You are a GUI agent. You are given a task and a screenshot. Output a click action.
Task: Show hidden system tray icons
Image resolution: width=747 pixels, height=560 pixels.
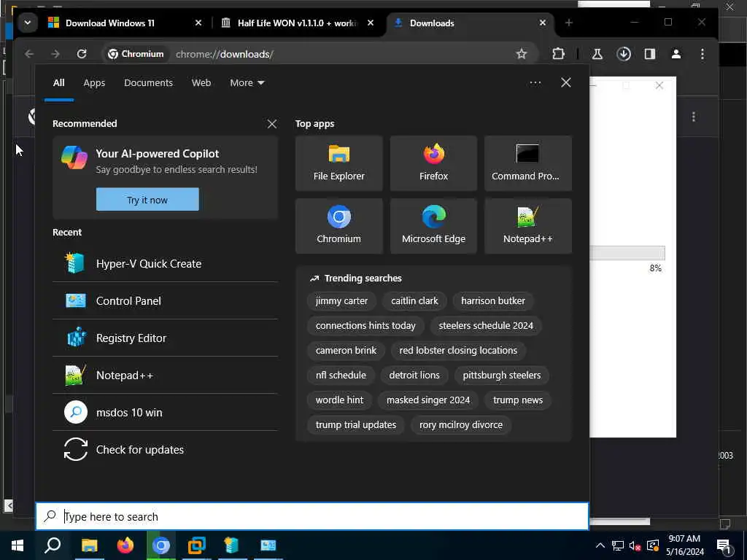[600, 545]
